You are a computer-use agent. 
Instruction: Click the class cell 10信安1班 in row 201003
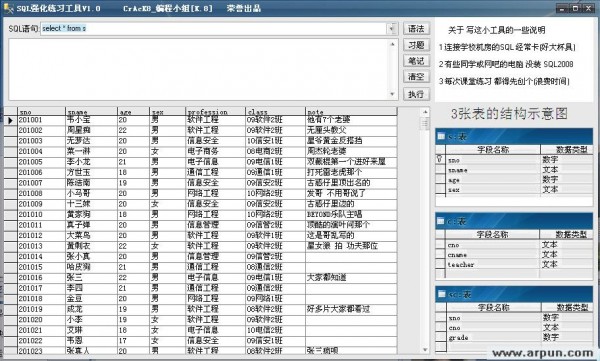click(x=276, y=141)
